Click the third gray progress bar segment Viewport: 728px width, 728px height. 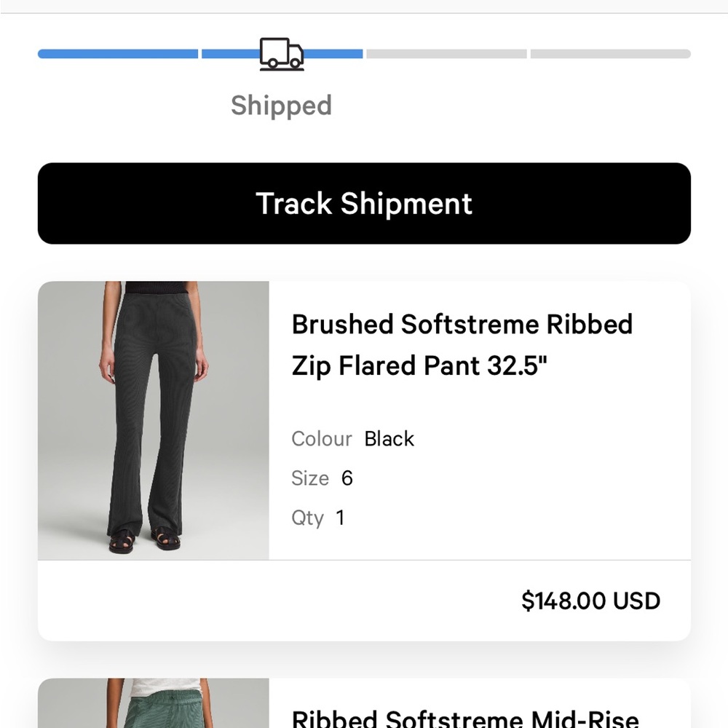point(448,53)
